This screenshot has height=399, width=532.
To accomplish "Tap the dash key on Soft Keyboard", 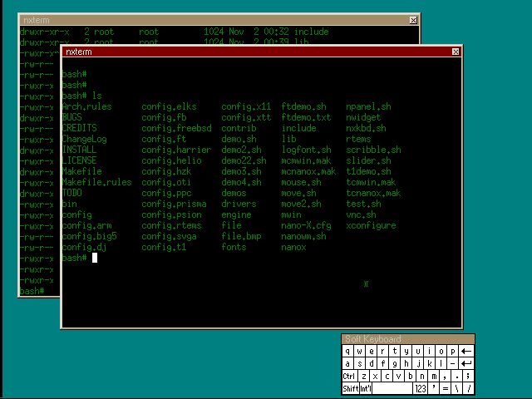I will 452,363.
